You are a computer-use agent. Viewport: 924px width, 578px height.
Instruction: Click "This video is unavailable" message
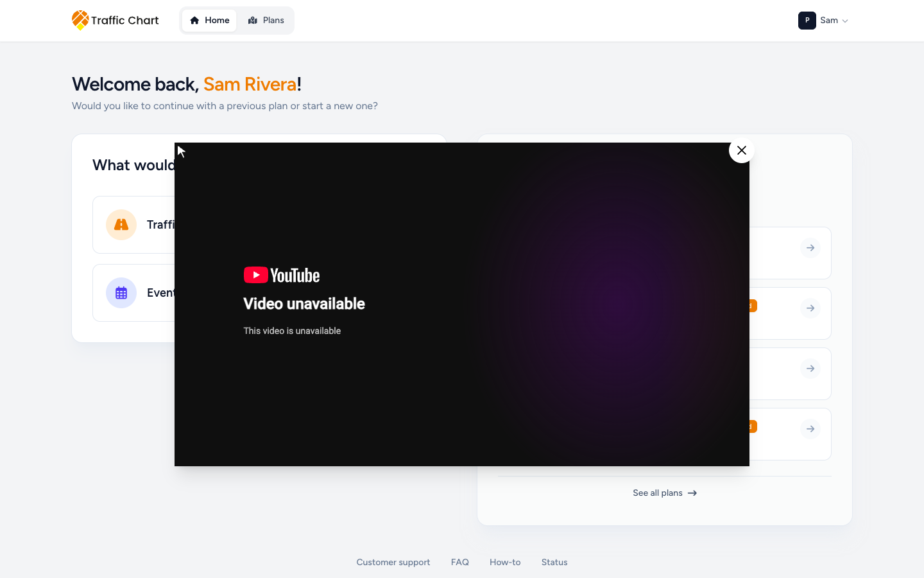click(x=292, y=331)
